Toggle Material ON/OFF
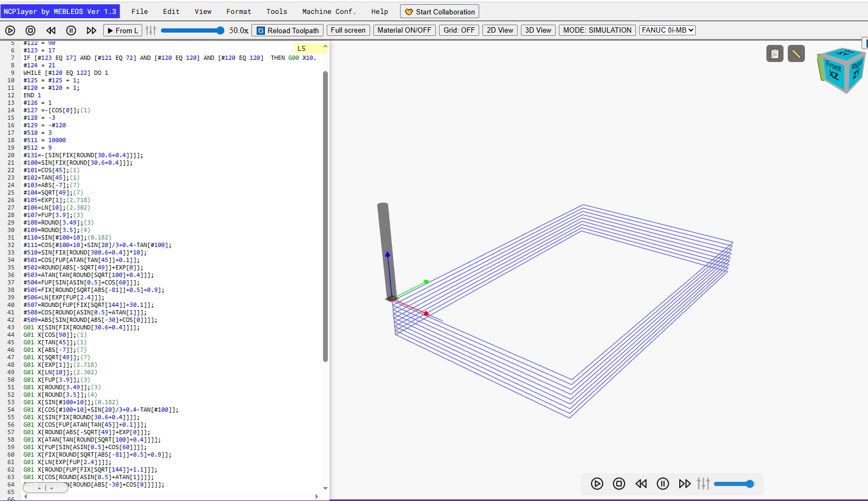The image size is (868, 501). 404,30
